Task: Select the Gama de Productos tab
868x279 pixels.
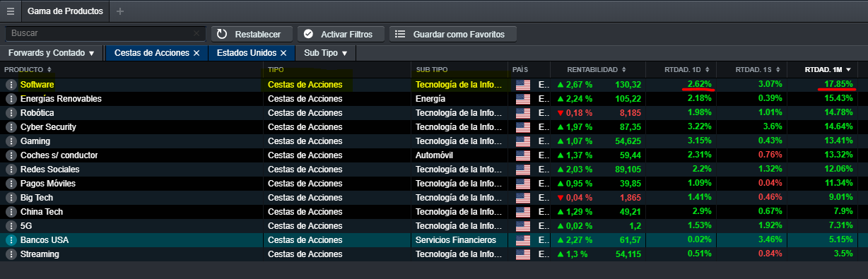Action: coord(65,11)
